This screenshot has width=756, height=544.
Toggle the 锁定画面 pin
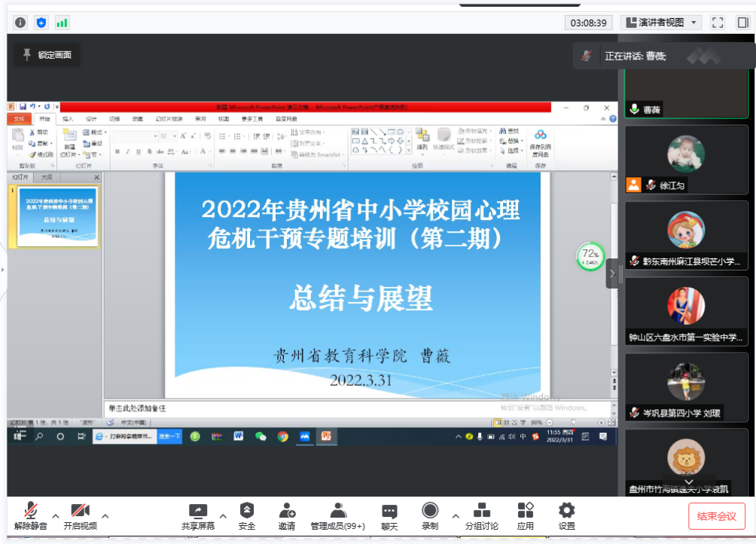pyautogui.click(x=47, y=55)
